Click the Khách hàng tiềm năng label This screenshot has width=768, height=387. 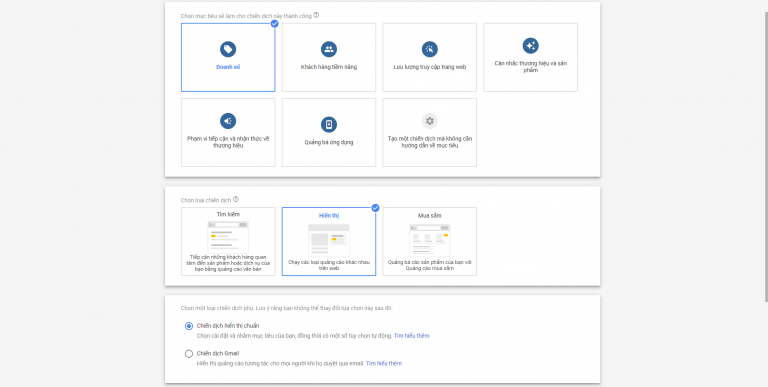tap(329, 67)
